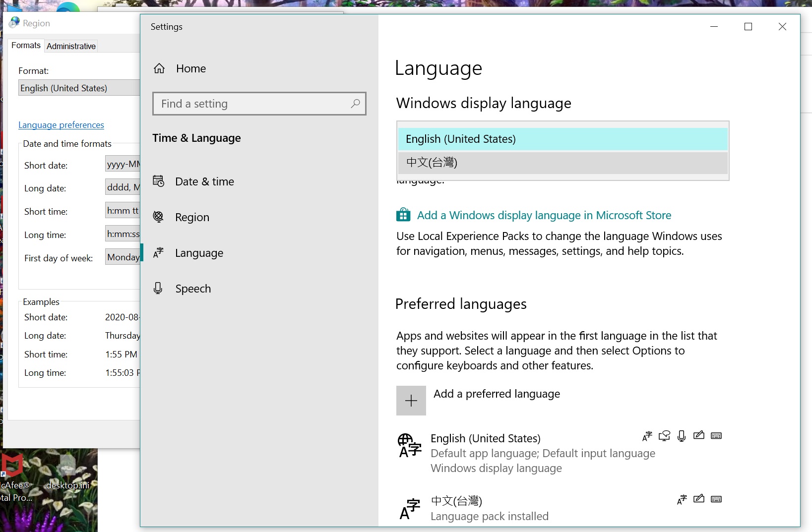The height and width of the screenshot is (532, 812).
Task: Click speech recognition microphone icon on English row
Action: click(682, 436)
